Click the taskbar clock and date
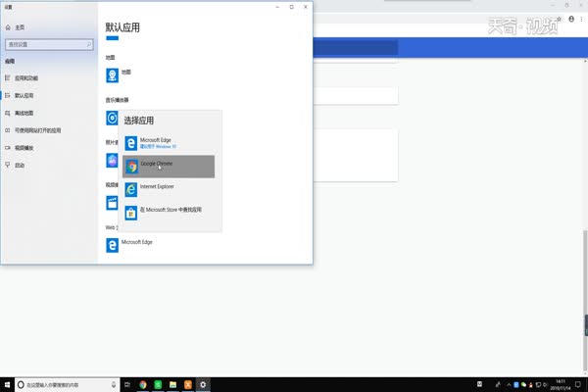 tap(561, 385)
